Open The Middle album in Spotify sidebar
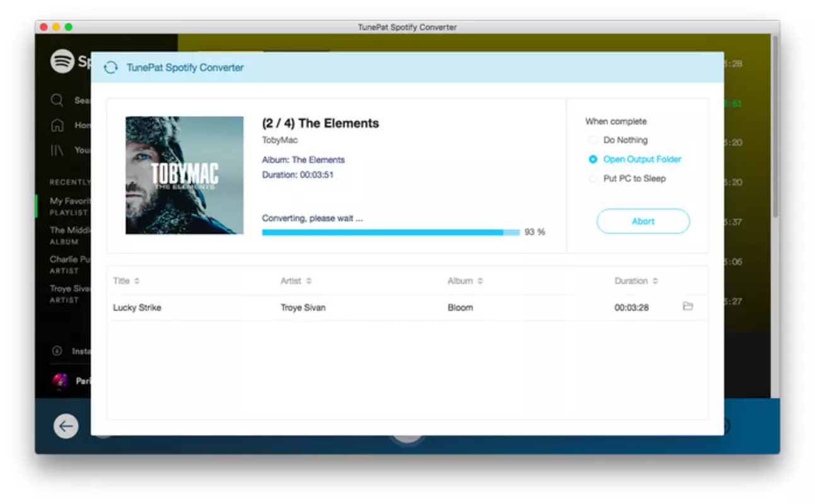 click(70, 235)
